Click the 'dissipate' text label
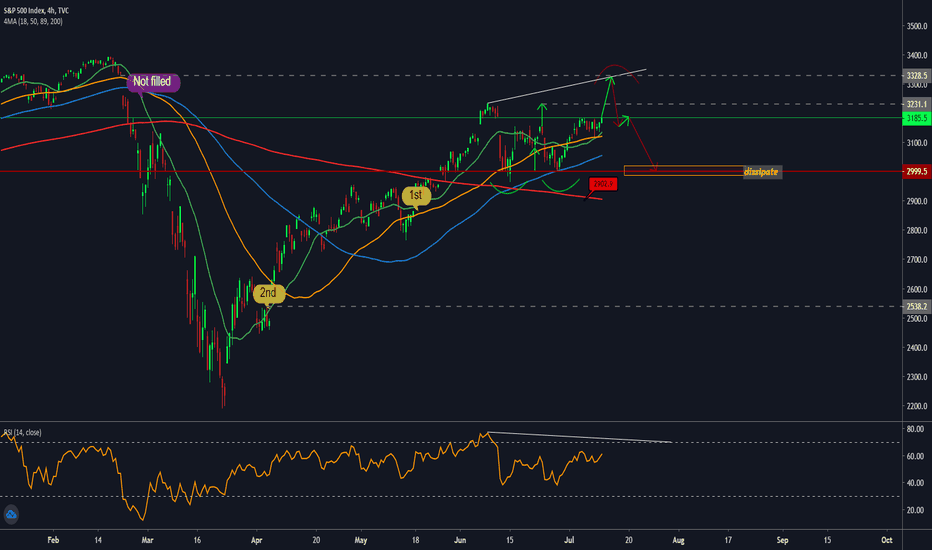The image size is (932, 550). 761,172
